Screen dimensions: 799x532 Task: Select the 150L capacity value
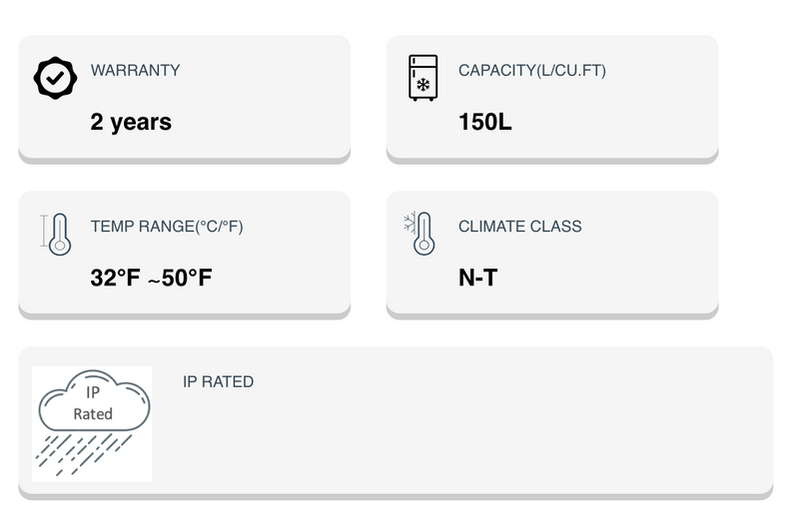(x=485, y=122)
